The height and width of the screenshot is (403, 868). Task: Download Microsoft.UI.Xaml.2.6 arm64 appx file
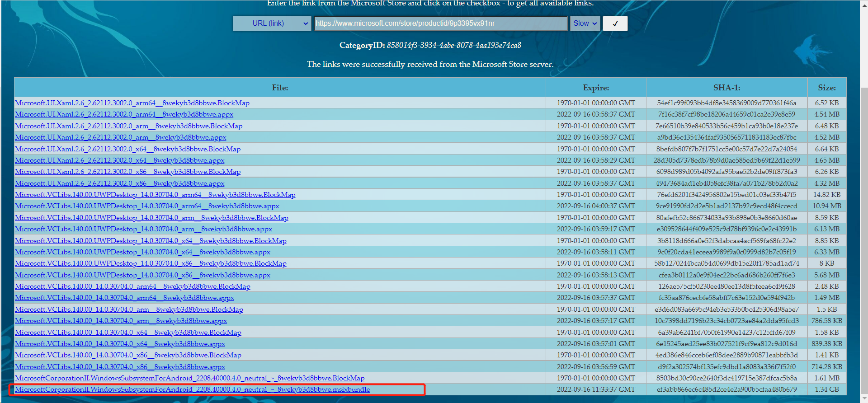(x=124, y=114)
